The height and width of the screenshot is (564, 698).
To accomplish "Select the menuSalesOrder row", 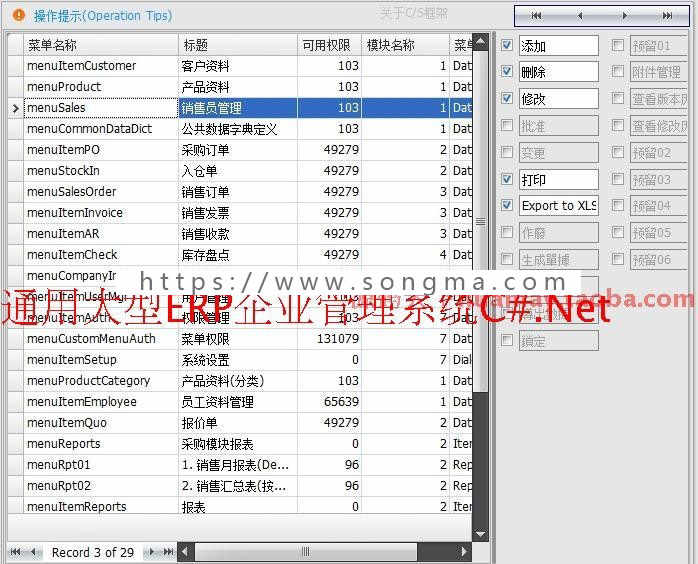I will pos(240,192).
